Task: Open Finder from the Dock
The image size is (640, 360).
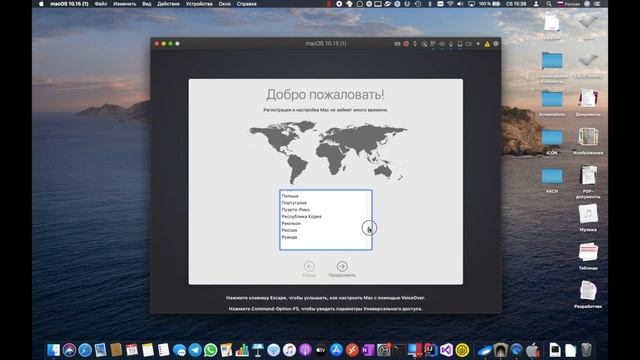Action: click(53, 350)
